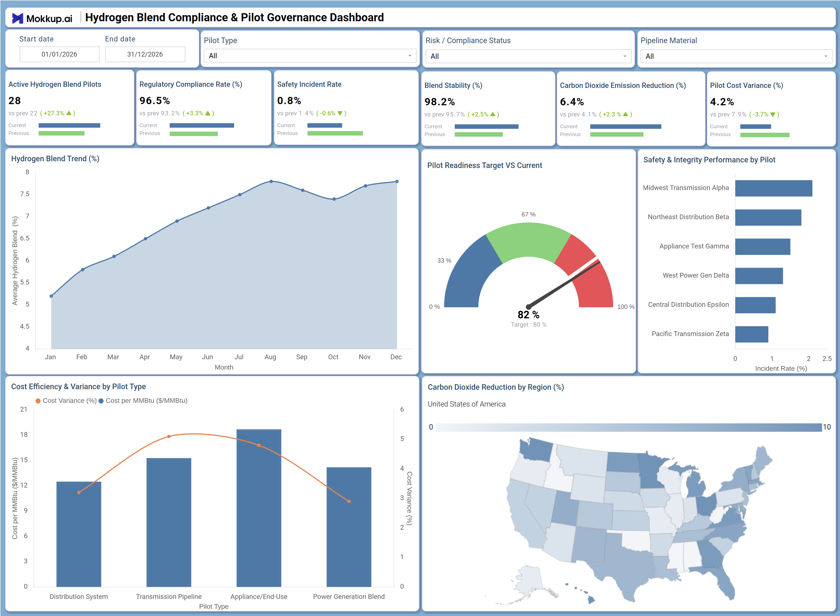Click the Aug data point on Hydrogen Blend Trend
Screen dimensions: 840x616
point(271,182)
